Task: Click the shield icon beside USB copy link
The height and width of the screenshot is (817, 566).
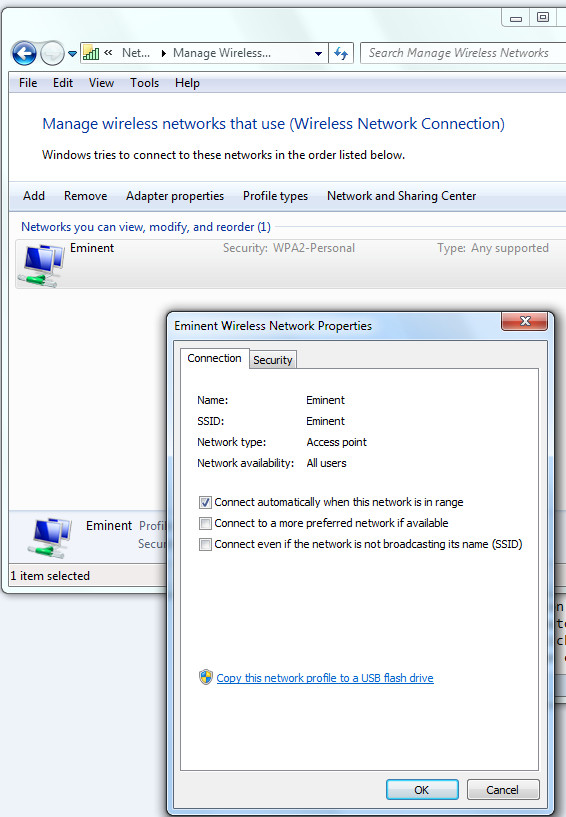Action: pyautogui.click(x=206, y=677)
